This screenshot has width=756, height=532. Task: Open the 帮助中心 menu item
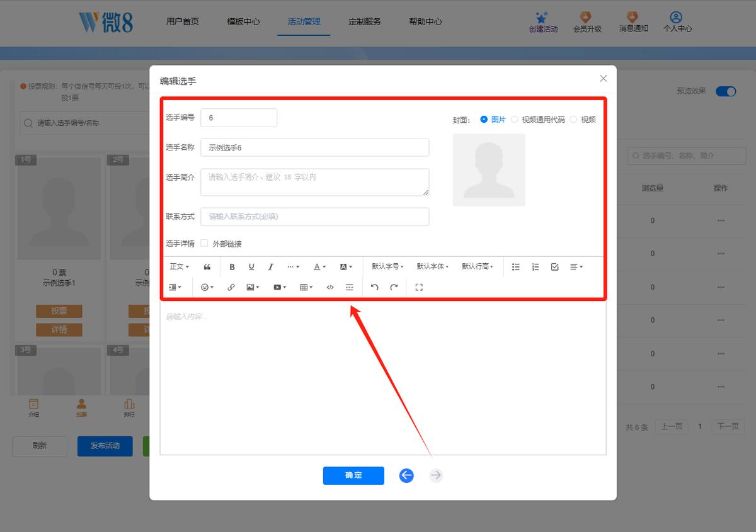[425, 21]
